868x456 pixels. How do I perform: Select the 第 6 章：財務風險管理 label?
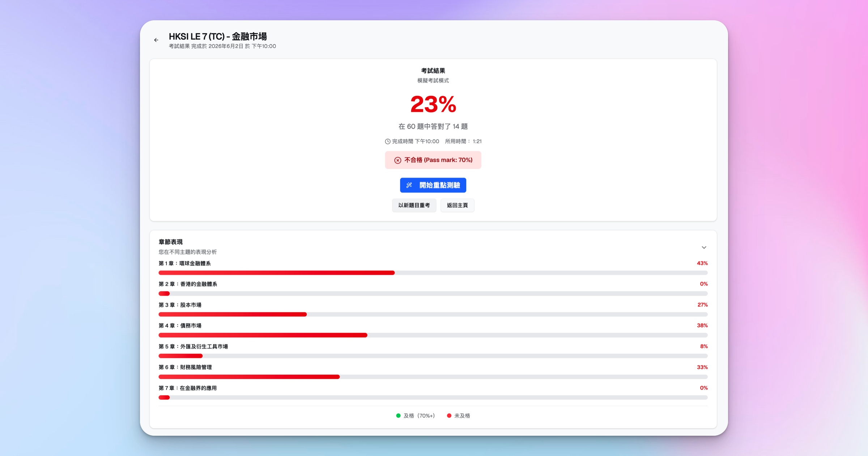[x=185, y=367]
